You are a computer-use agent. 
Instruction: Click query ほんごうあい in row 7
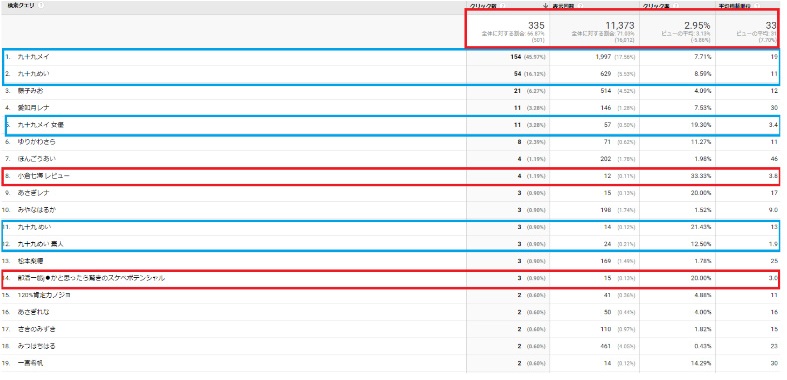coord(37,159)
